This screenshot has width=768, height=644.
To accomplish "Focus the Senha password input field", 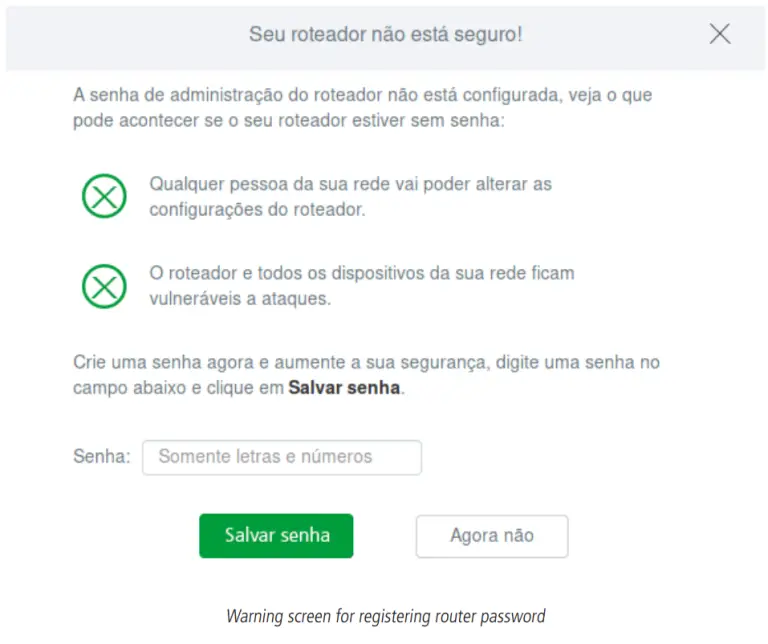I will [x=281, y=457].
